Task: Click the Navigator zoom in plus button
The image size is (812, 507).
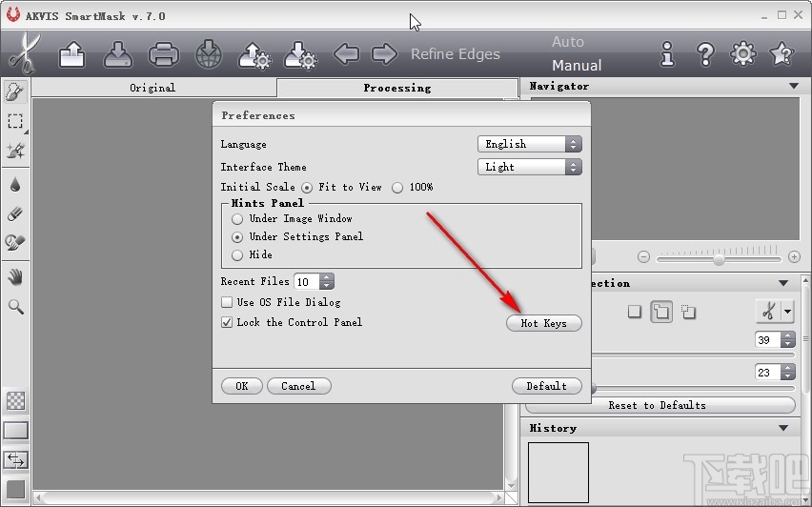Action: point(794,257)
